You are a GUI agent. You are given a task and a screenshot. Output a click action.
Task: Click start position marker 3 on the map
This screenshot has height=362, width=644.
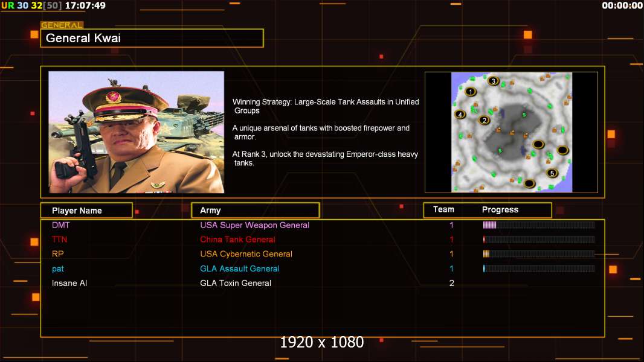(494, 81)
